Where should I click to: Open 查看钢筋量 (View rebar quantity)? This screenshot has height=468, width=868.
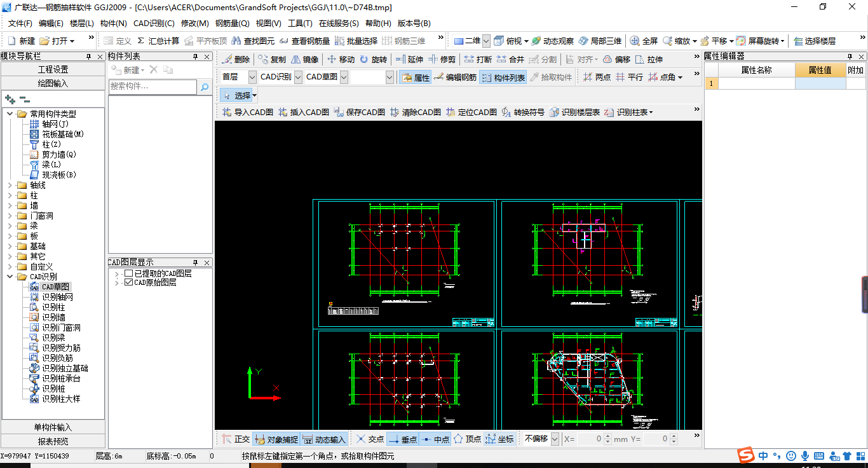[x=304, y=41]
